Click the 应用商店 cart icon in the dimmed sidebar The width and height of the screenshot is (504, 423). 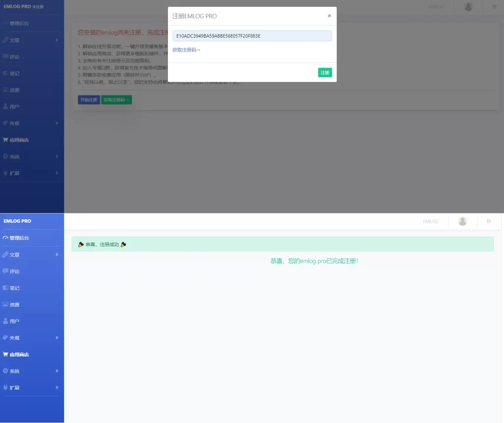pyautogui.click(x=5, y=140)
